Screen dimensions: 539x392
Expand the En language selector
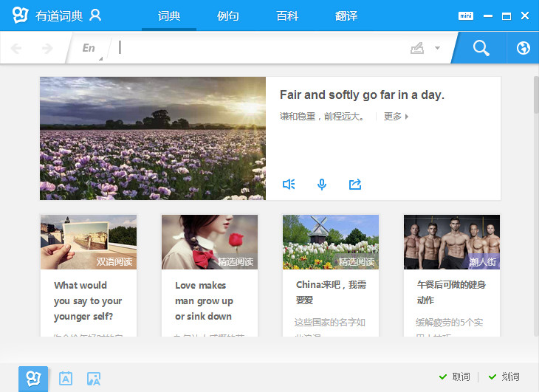point(90,49)
